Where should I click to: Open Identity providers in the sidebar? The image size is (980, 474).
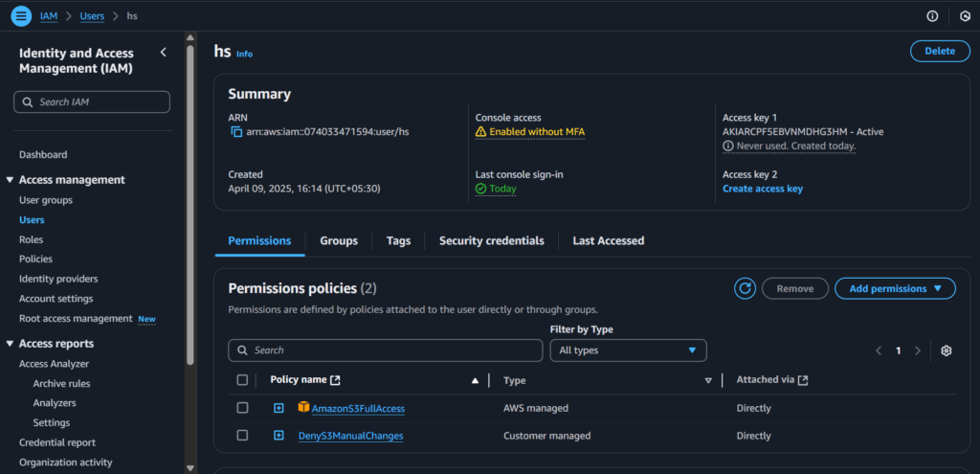58,279
